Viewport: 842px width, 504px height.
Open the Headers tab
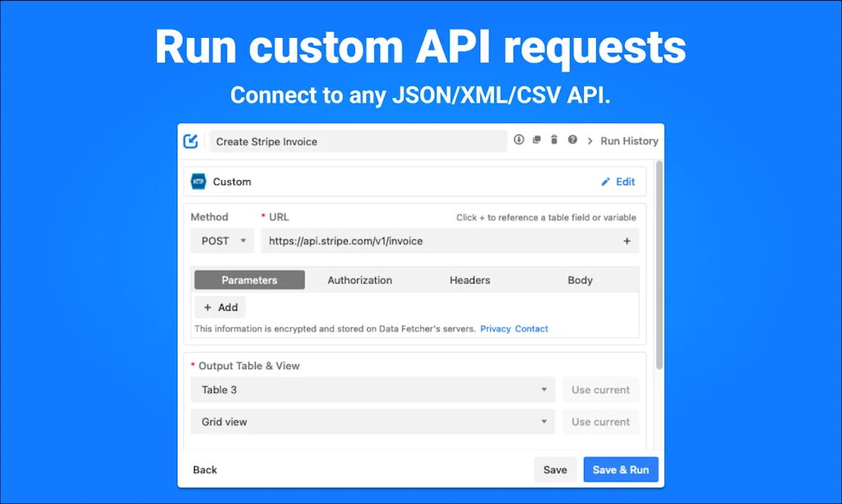[470, 280]
